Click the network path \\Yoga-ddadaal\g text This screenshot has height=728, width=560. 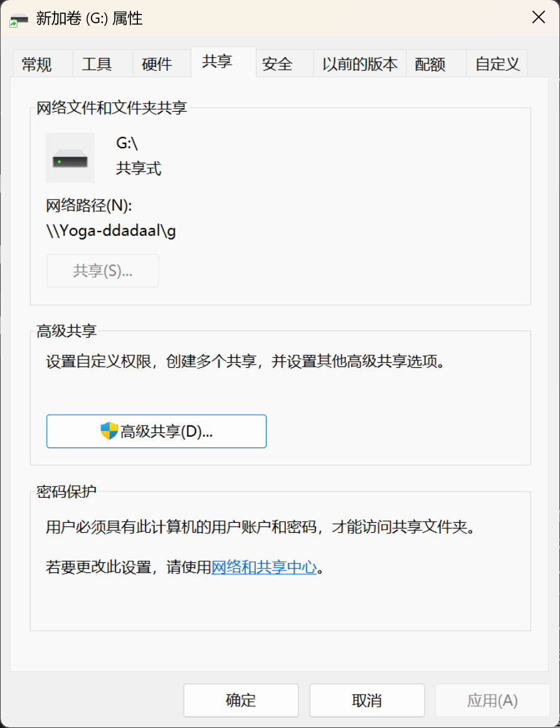(x=112, y=231)
